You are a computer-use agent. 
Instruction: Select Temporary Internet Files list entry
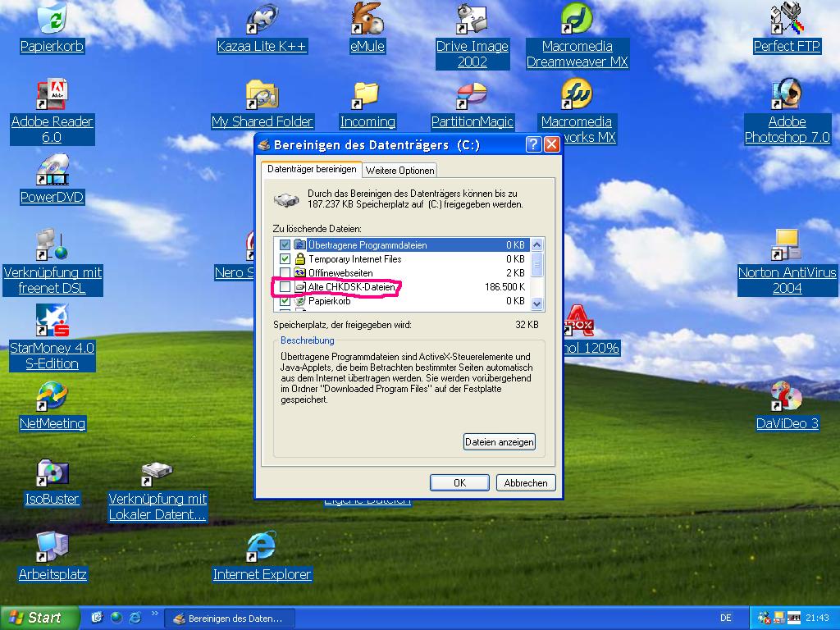pyautogui.click(x=402, y=258)
